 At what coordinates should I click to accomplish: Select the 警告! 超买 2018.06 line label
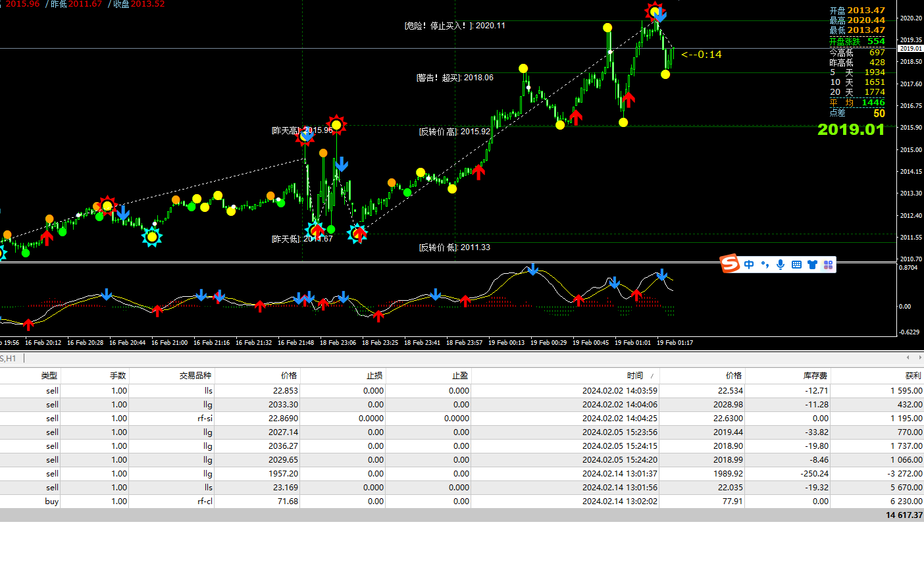click(455, 78)
